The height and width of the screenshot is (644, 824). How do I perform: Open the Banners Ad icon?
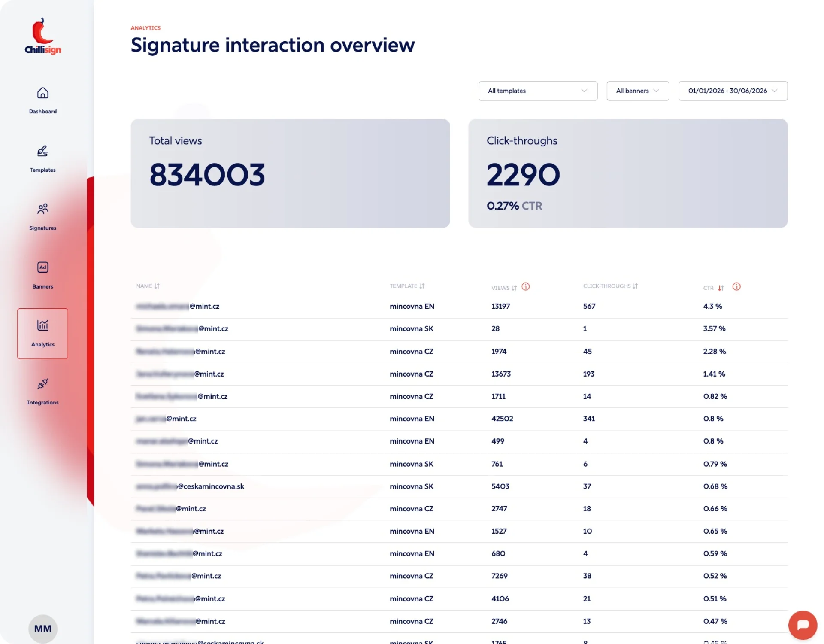[42, 267]
